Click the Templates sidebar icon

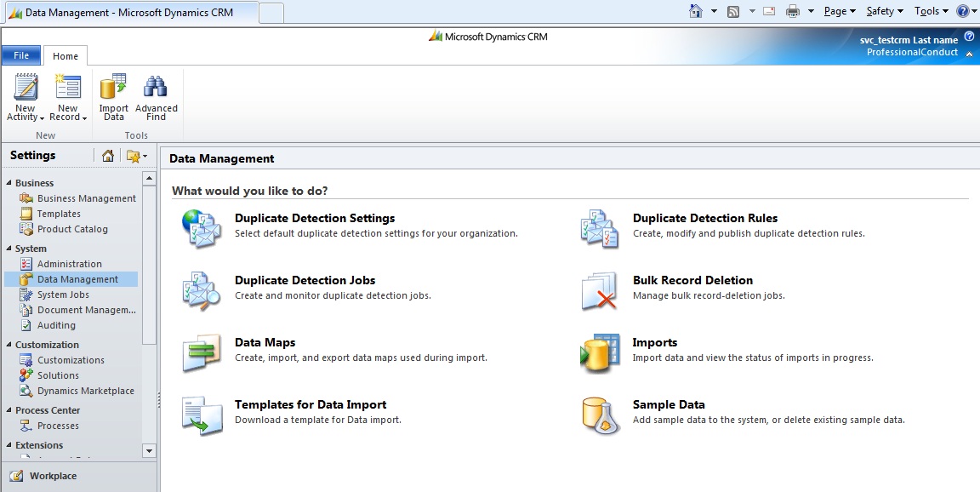[x=26, y=214]
